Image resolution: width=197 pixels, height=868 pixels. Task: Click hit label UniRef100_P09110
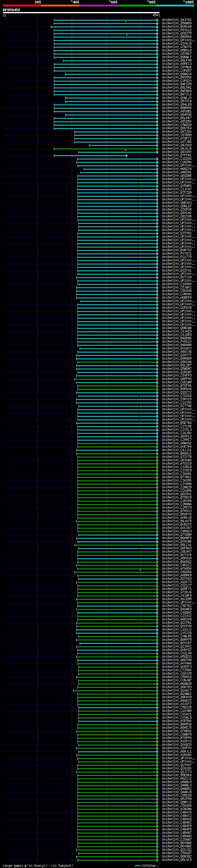click(177, 342)
